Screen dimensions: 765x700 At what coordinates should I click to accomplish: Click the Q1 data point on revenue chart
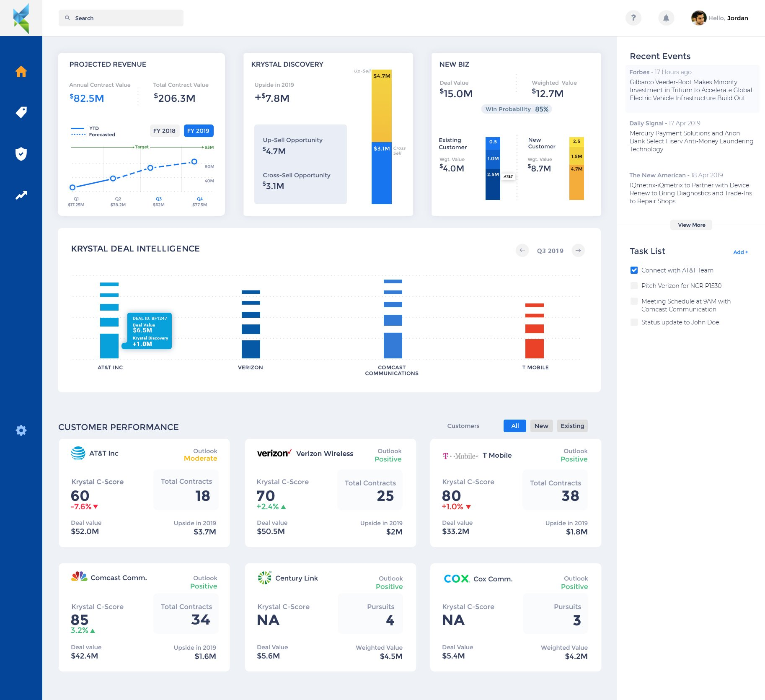[x=72, y=187]
